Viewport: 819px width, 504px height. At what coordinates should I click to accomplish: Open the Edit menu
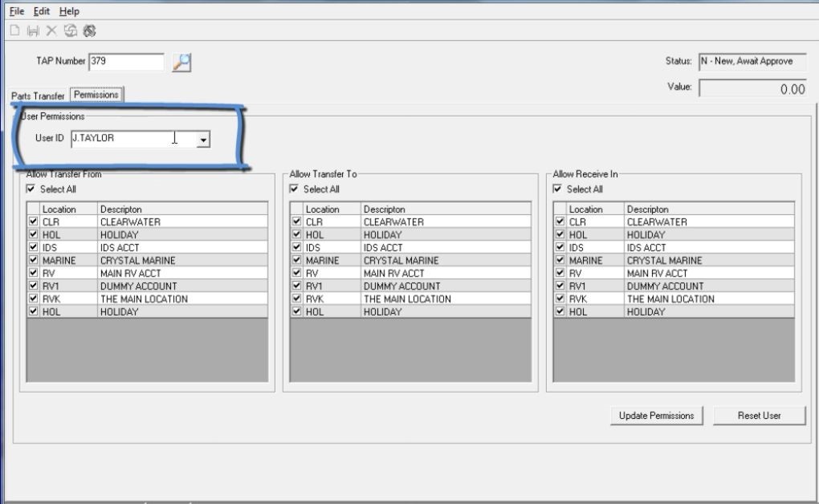pyautogui.click(x=41, y=11)
